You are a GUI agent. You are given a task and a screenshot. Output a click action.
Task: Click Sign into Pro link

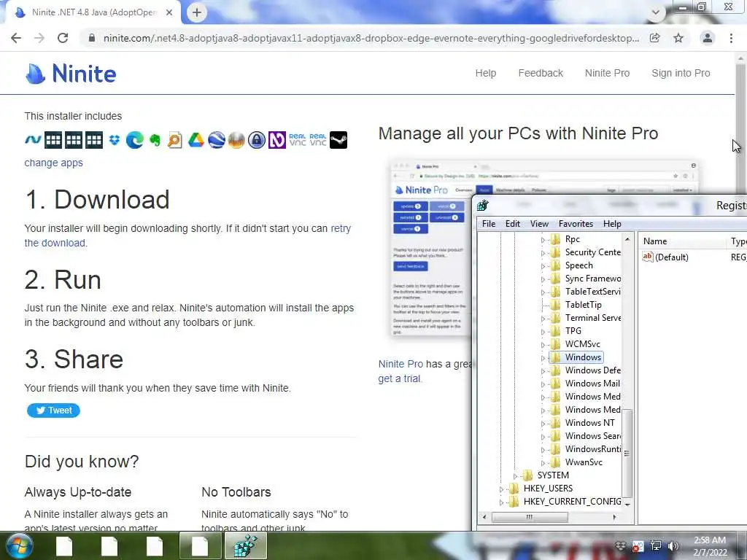[x=681, y=73]
